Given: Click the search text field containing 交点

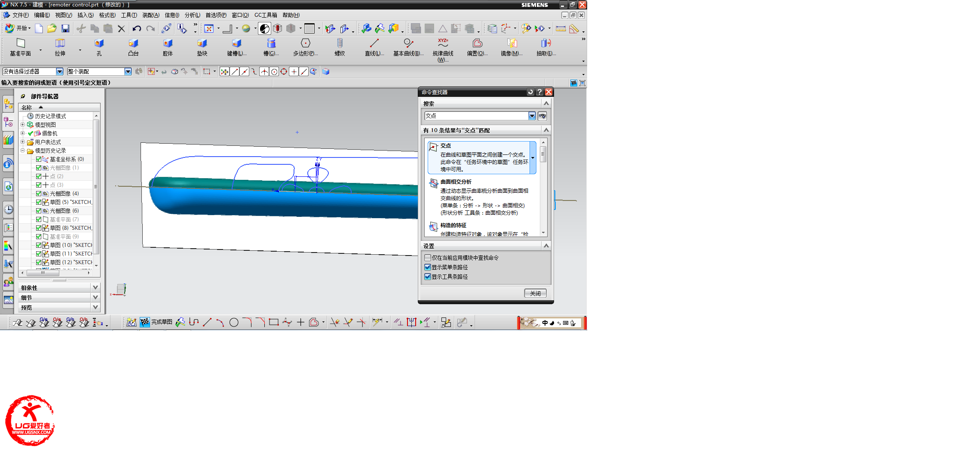Looking at the screenshot, I should click(x=476, y=116).
